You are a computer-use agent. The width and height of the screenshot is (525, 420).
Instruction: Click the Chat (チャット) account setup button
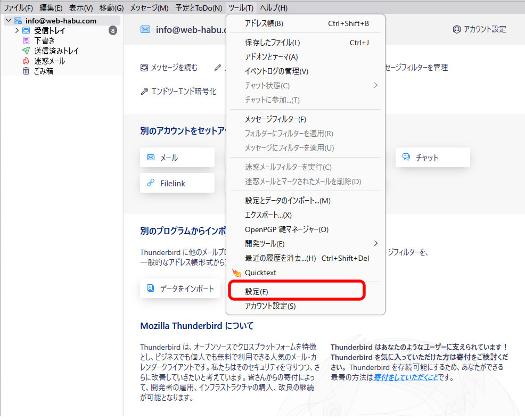(x=432, y=158)
